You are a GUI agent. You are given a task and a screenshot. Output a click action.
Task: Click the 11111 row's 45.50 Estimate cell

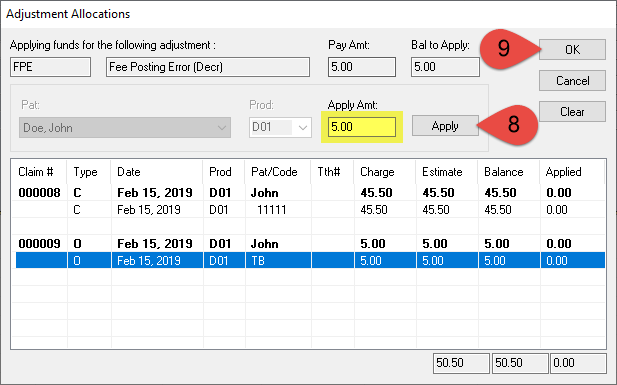tap(436, 210)
